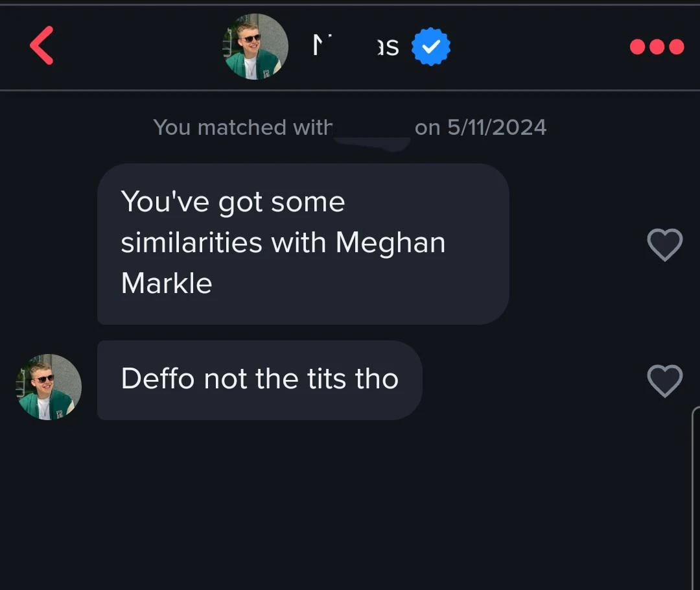Click the match date 5/11/2024

[x=496, y=128]
